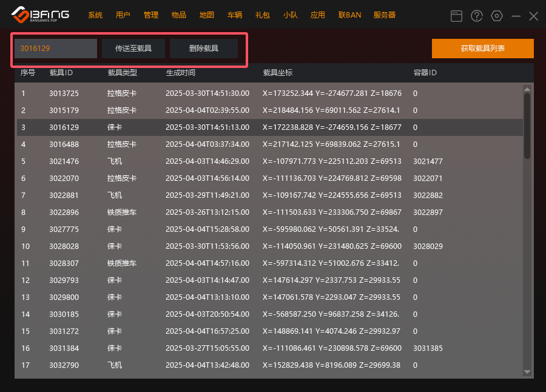This screenshot has height=392, width=546.
Task: Open the hexagon settings icon
Action: click(496, 16)
